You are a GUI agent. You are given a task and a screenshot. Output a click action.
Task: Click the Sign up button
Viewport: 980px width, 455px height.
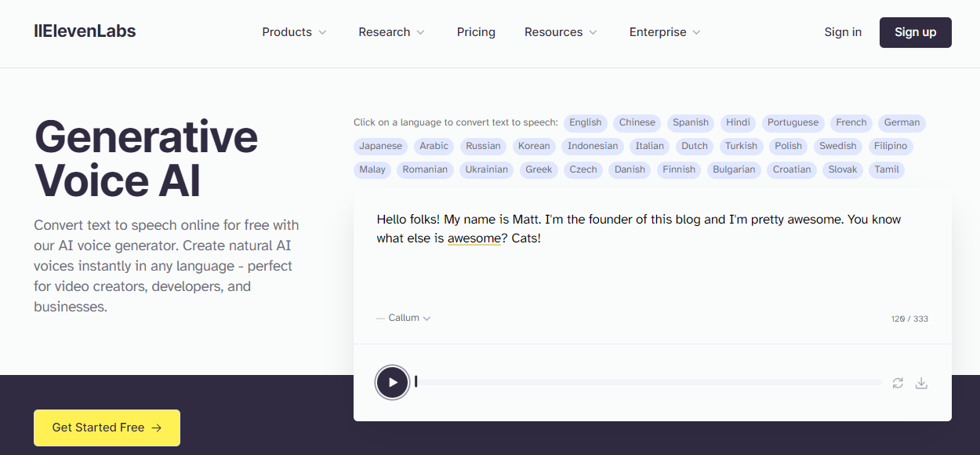[916, 32]
